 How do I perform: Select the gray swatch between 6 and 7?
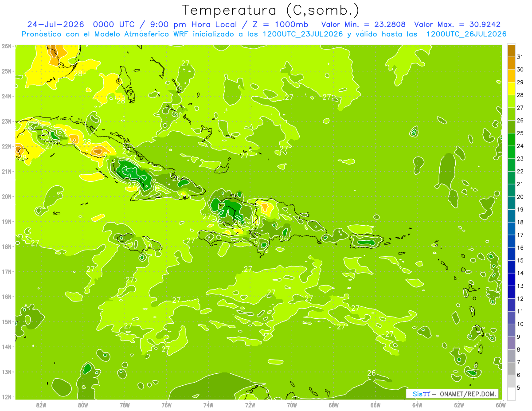click(511, 368)
